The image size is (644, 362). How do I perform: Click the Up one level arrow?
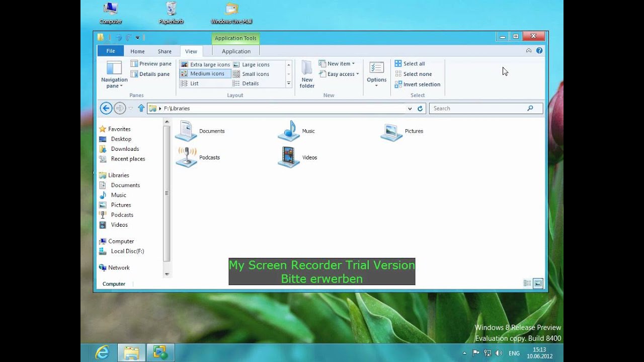(141, 108)
